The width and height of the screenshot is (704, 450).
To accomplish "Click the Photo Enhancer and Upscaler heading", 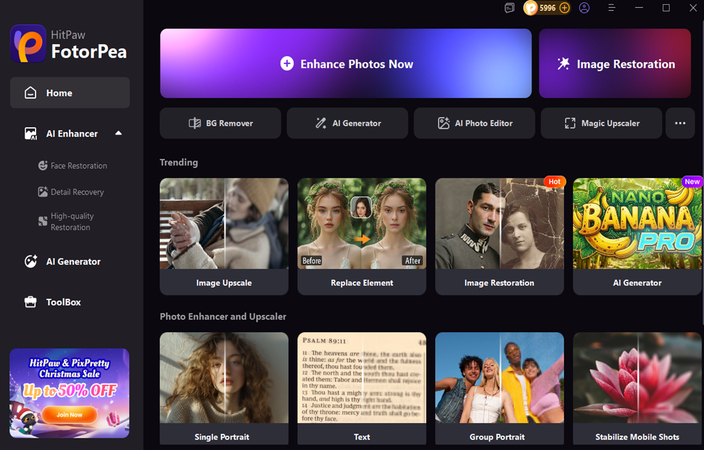I will tap(223, 317).
